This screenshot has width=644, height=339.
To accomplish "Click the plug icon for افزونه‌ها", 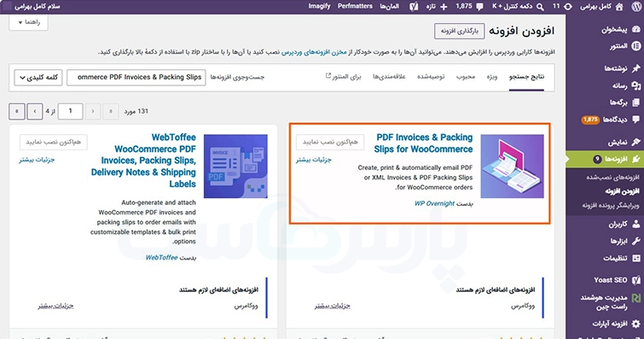I will [x=636, y=159].
